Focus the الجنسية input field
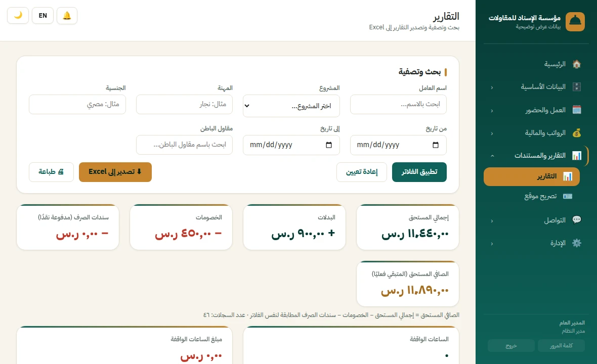Viewport: 597px width, 364px height. (77, 104)
